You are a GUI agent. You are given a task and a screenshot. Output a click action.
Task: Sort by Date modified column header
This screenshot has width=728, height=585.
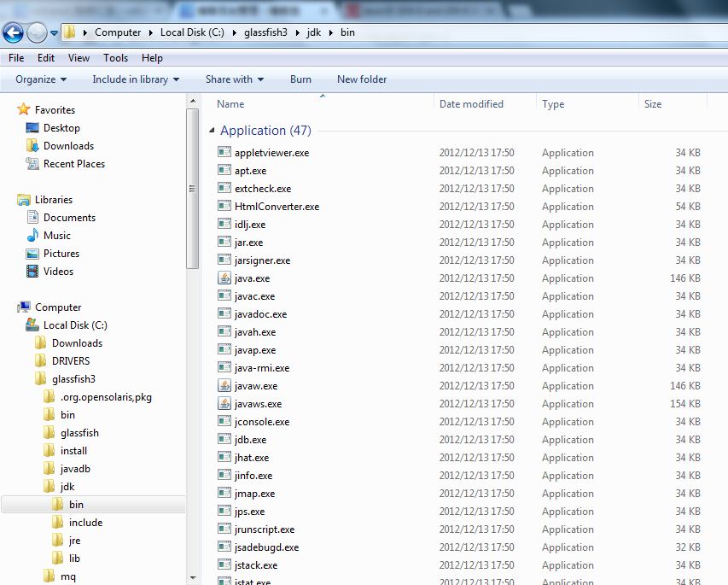(471, 104)
